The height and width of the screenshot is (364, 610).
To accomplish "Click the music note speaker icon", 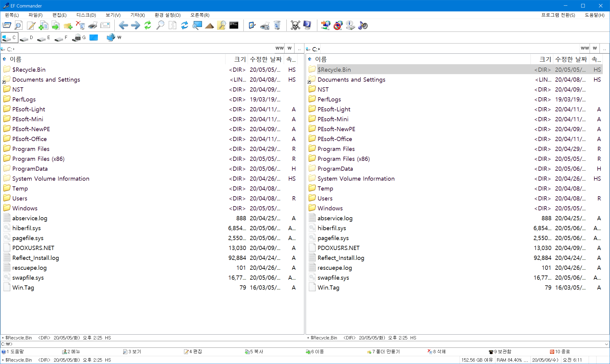I will (363, 26).
